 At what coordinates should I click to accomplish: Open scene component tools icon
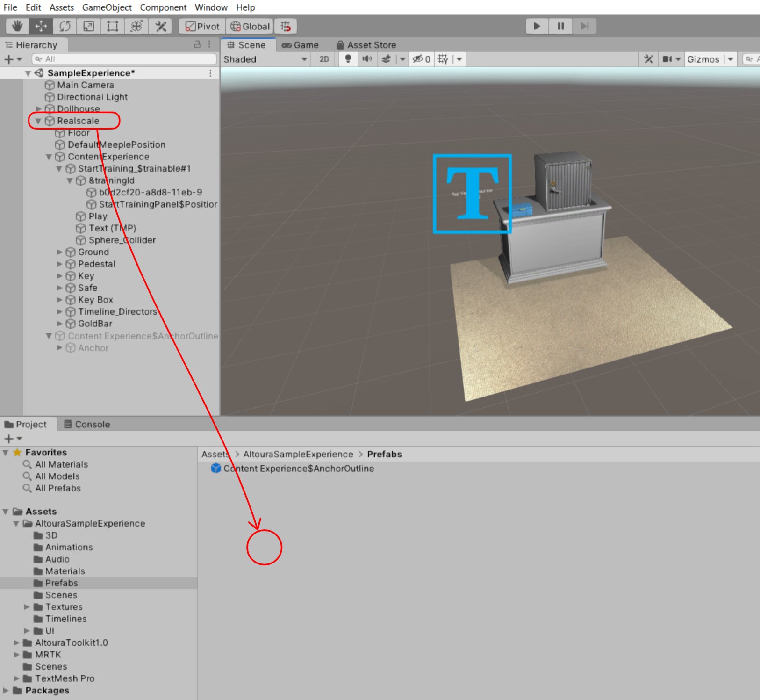point(649,59)
